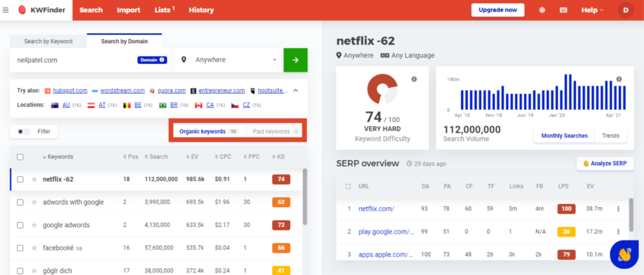The width and height of the screenshot is (644, 275).
Task: Open the wordstream.com suggestion link
Action: click(x=123, y=90)
